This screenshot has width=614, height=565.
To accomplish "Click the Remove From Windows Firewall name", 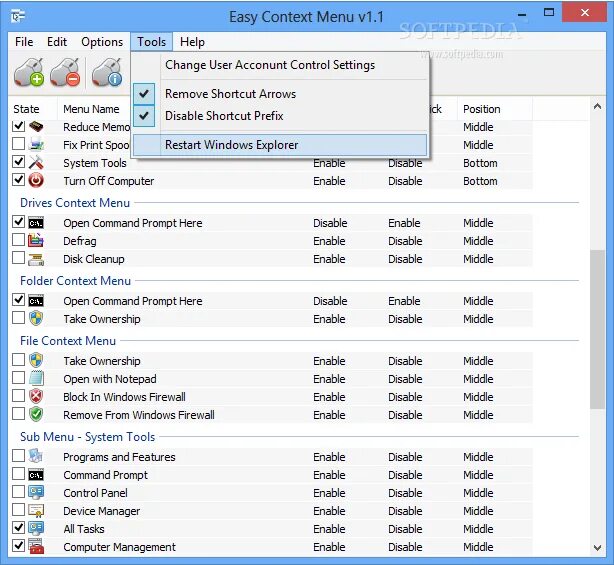I will click(x=139, y=415).
